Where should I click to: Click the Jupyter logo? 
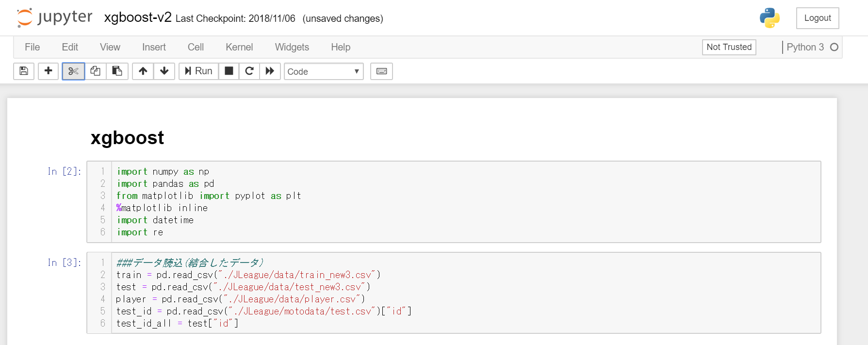pyautogui.click(x=54, y=17)
